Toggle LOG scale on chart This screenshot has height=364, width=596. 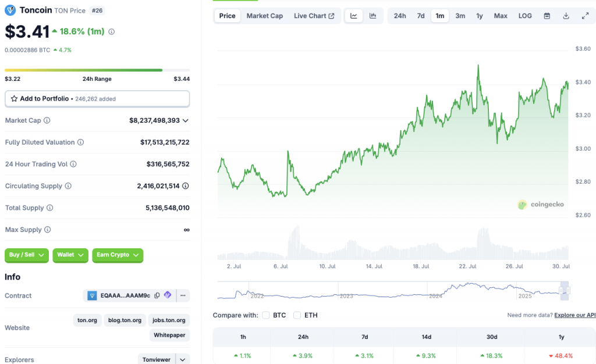pyautogui.click(x=525, y=16)
